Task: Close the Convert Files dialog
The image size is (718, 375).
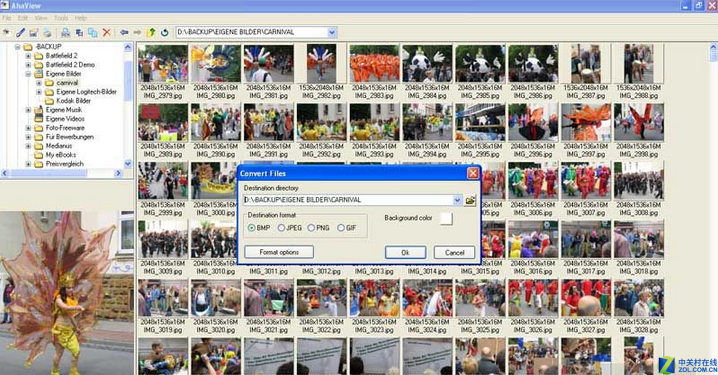Action: (x=473, y=173)
